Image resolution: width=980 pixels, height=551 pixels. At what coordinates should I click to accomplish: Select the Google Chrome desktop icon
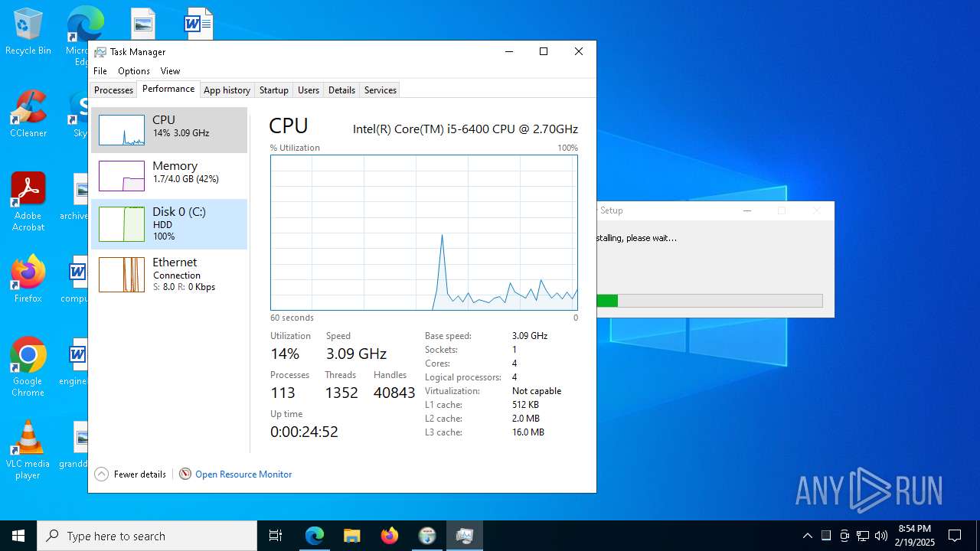[x=28, y=367]
